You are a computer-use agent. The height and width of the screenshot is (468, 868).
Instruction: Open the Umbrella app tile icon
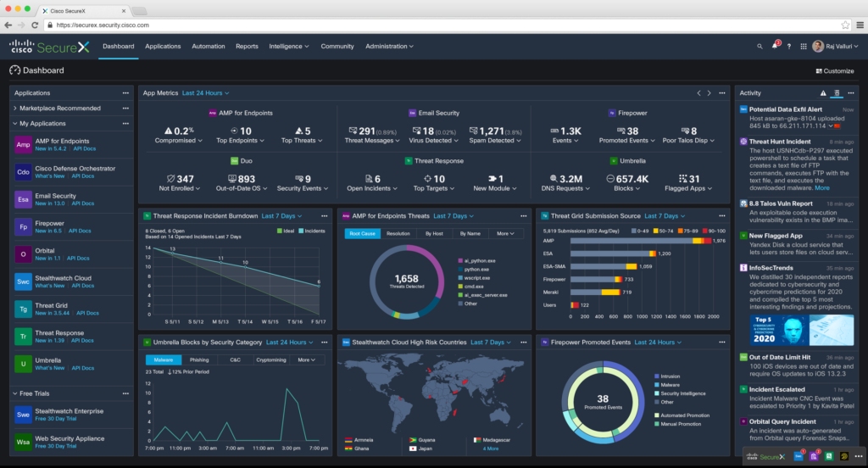pos(23,365)
